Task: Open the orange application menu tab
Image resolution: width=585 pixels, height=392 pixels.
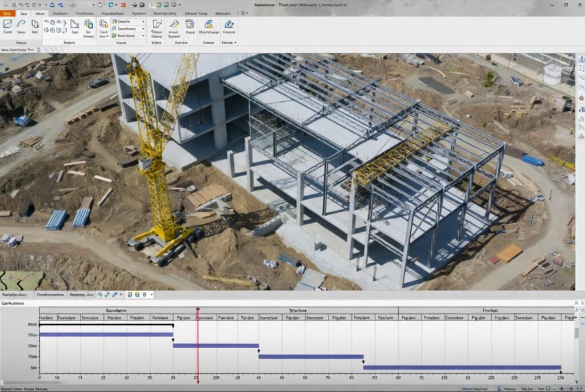Action: click(x=7, y=14)
